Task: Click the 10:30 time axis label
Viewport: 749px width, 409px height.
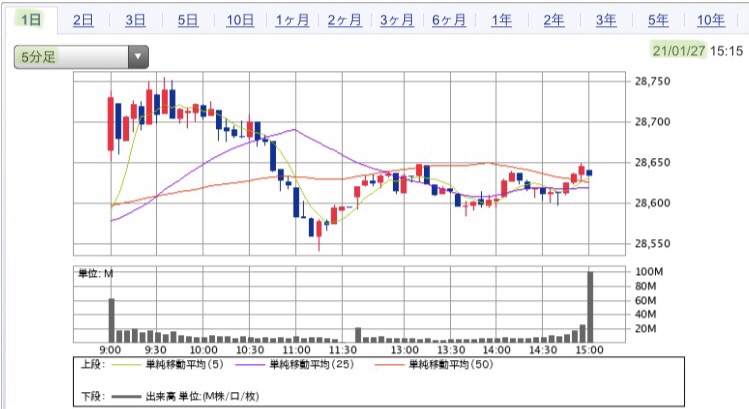Action: pyautogui.click(x=250, y=350)
